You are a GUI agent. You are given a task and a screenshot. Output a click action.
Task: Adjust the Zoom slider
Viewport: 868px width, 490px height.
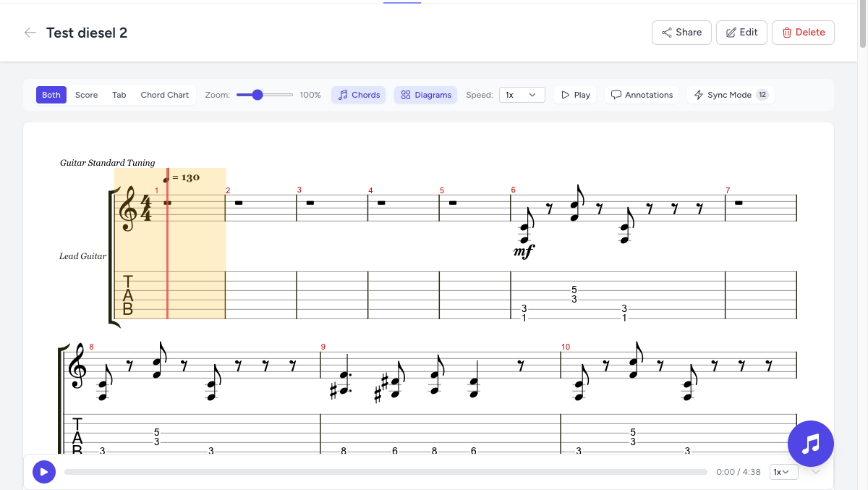click(x=258, y=94)
